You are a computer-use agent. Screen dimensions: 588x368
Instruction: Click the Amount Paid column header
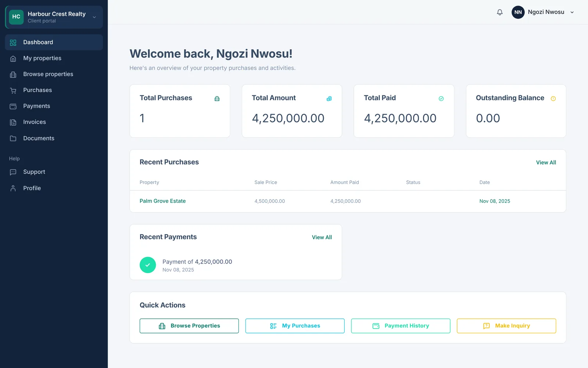tap(345, 183)
